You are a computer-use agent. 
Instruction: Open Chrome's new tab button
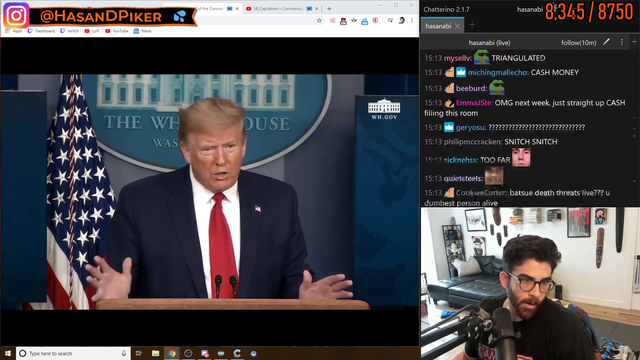(329, 9)
